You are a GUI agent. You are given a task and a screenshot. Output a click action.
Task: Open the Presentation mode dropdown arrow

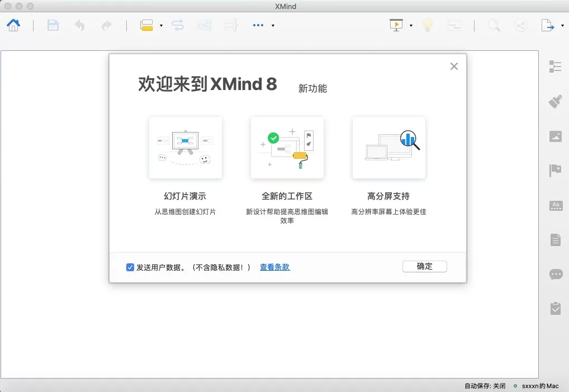point(411,25)
